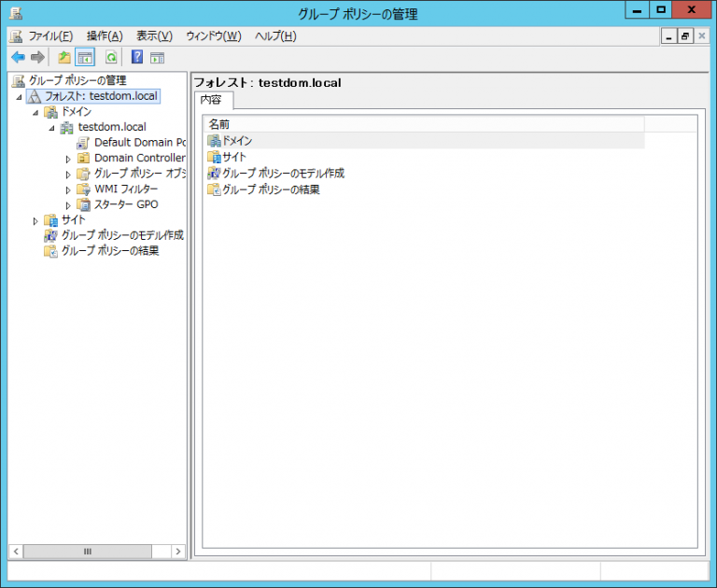Select the Default Domain Policy label
Viewport: 717px width, 588px height.
tap(140, 143)
